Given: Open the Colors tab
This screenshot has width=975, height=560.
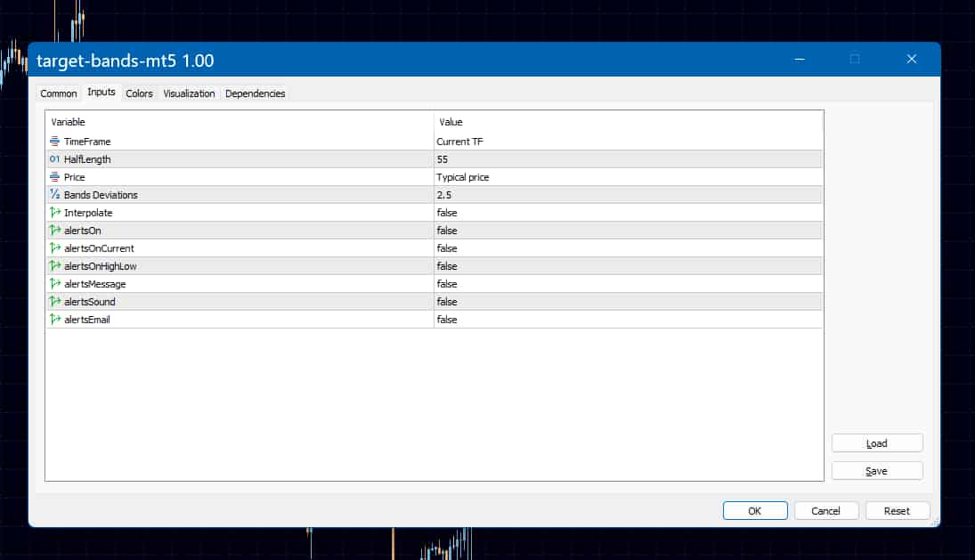Looking at the screenshot, I should point(139,93).
